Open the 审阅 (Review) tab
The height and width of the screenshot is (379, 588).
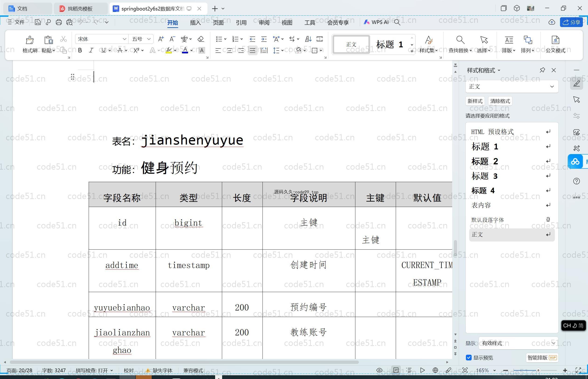click(x=264, y=23)
